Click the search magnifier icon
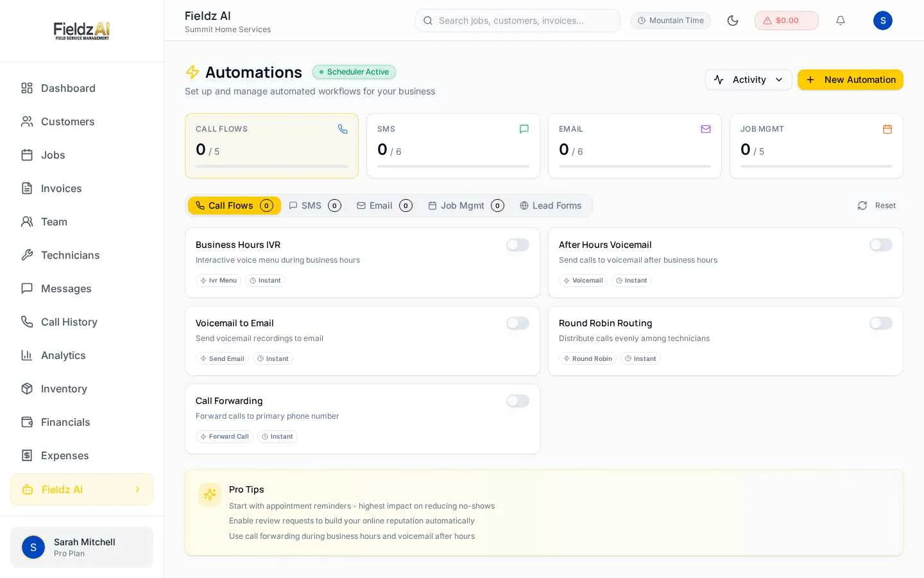 [428, 21]
